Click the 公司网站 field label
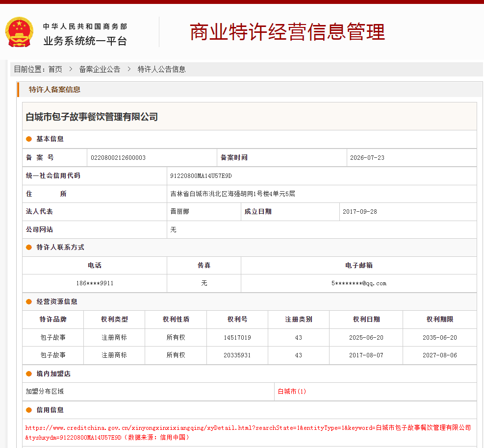The image size is (484, 448). click(39, 229)
